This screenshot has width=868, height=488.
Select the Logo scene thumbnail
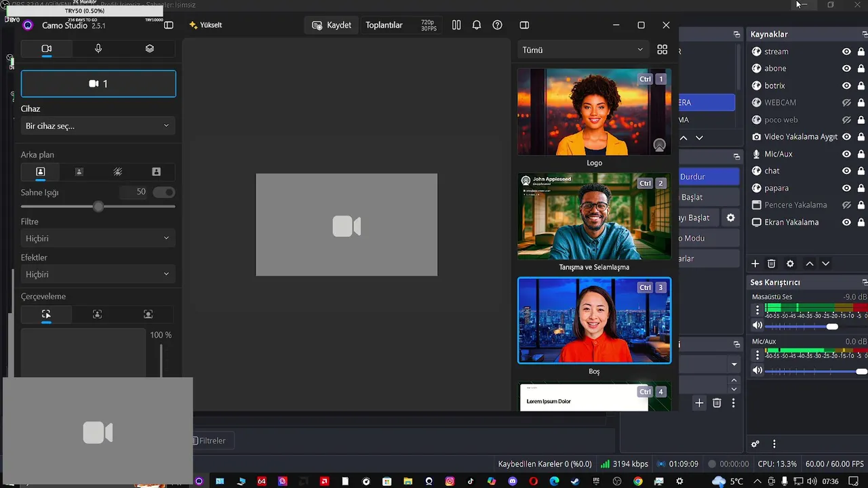point(594,112)
